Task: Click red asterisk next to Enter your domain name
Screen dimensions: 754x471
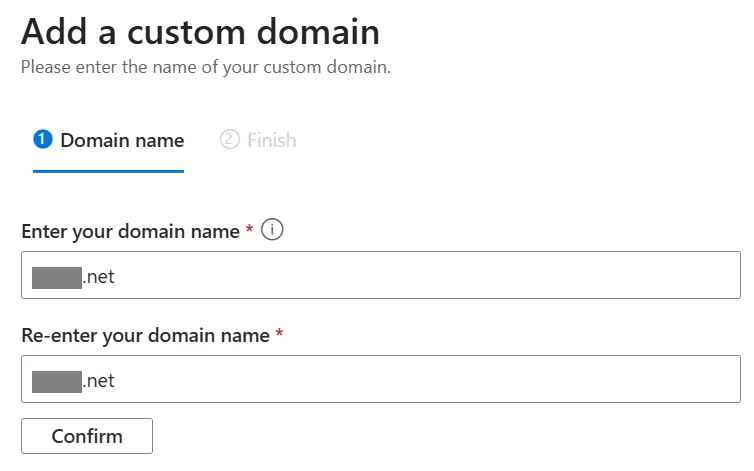Action: click(249, 228)
